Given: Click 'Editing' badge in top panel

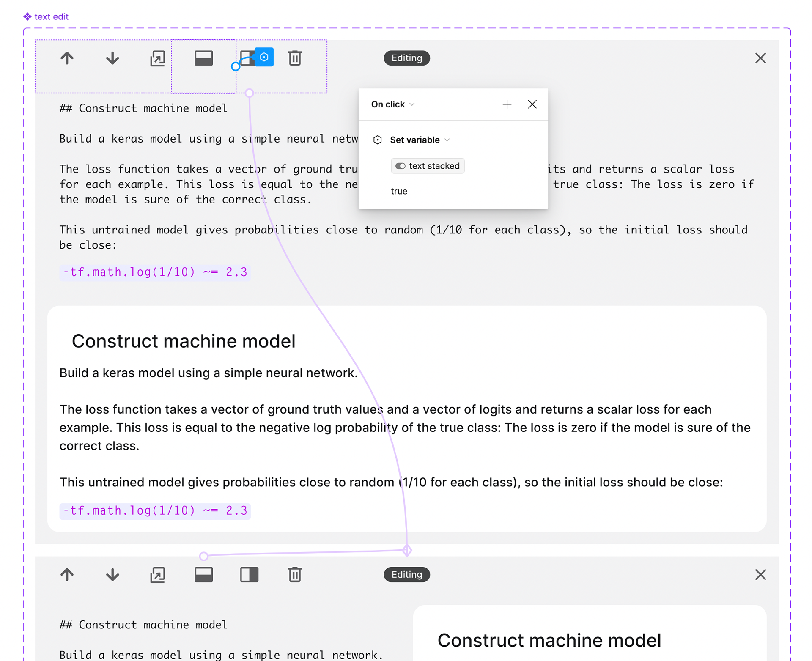Looking at the screenshot, I should point(406,58).
